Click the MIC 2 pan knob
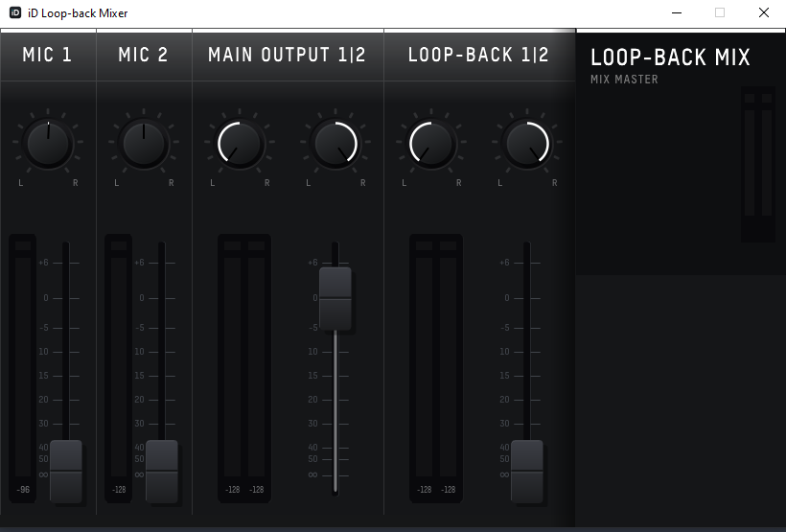 tap(144, 144)
